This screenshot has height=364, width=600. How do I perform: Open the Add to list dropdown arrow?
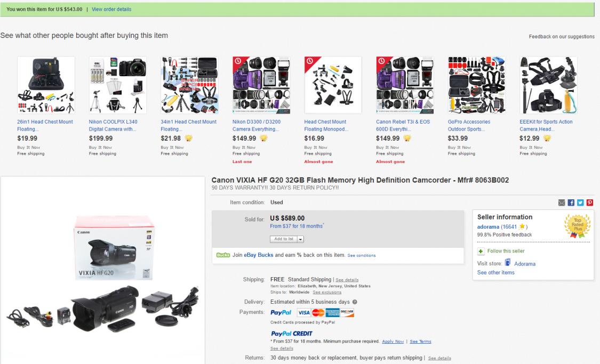pos(292,239)
